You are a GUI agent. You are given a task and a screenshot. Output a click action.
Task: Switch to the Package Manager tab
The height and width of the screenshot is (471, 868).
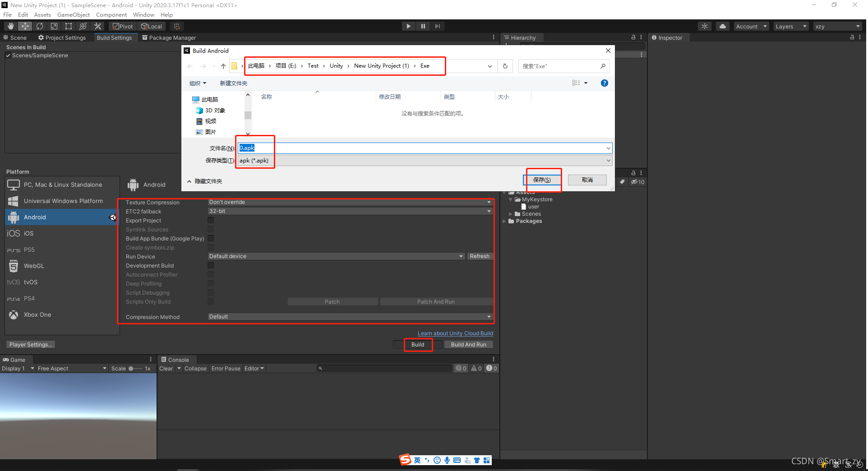point(169,38)
